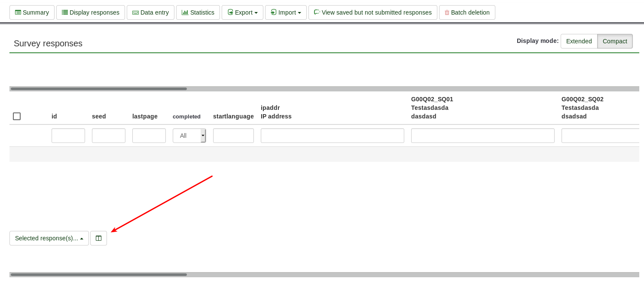This screenshot has height=306, width=644.
Task: Expand the Export dropdown menu
Action: click(x=242, y=12)
